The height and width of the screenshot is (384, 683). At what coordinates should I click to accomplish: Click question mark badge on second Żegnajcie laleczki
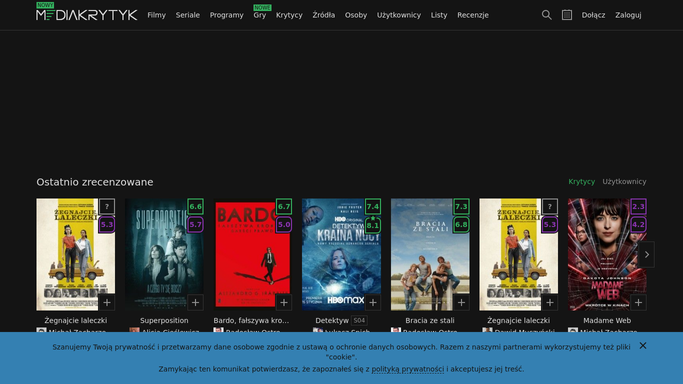coord(550,206)
